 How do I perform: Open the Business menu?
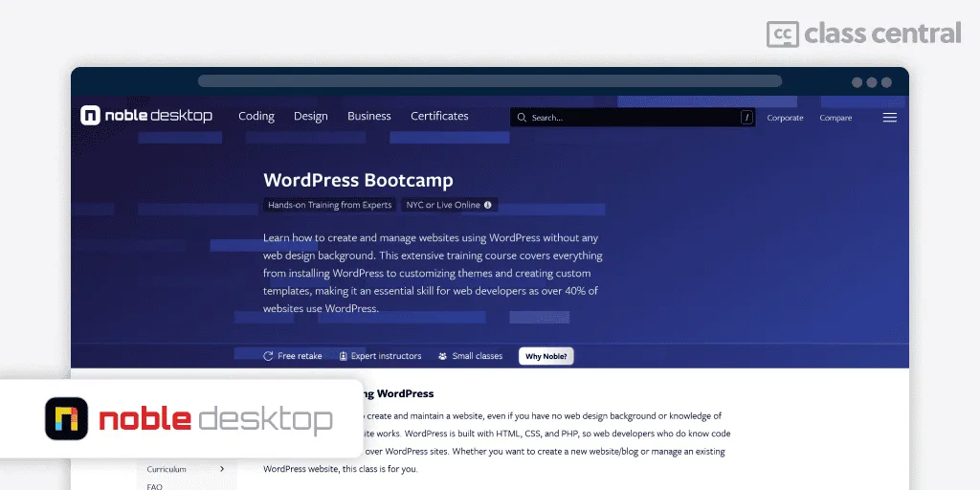tap(368, 116)
